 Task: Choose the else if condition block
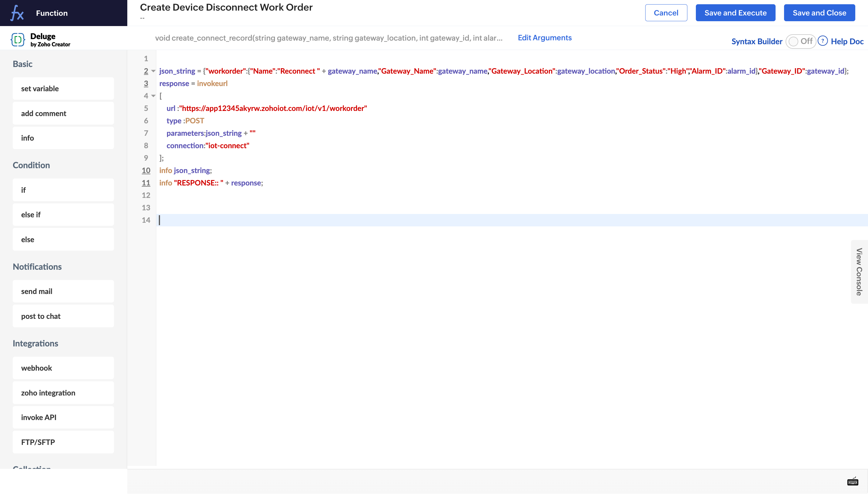point(63,215)
